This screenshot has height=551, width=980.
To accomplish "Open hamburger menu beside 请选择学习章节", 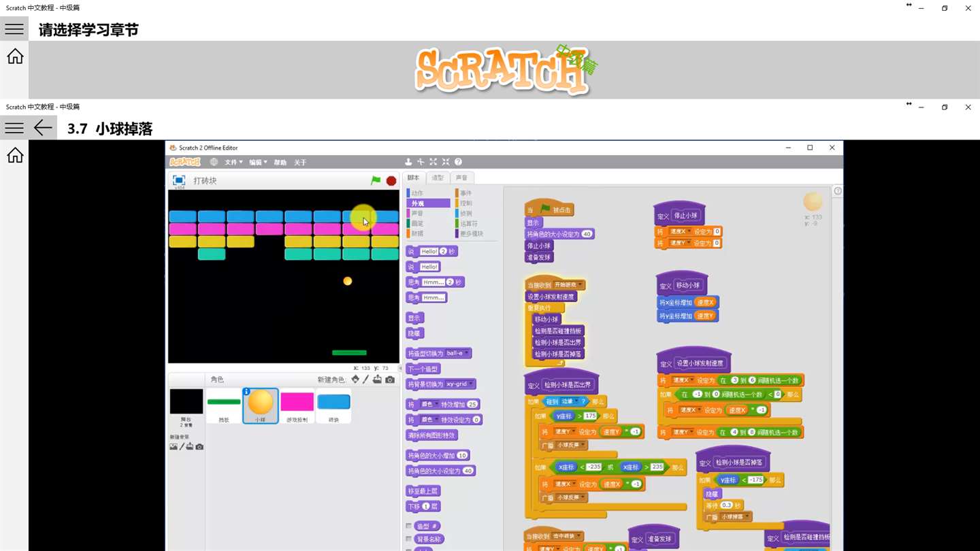I will [14, 29].
